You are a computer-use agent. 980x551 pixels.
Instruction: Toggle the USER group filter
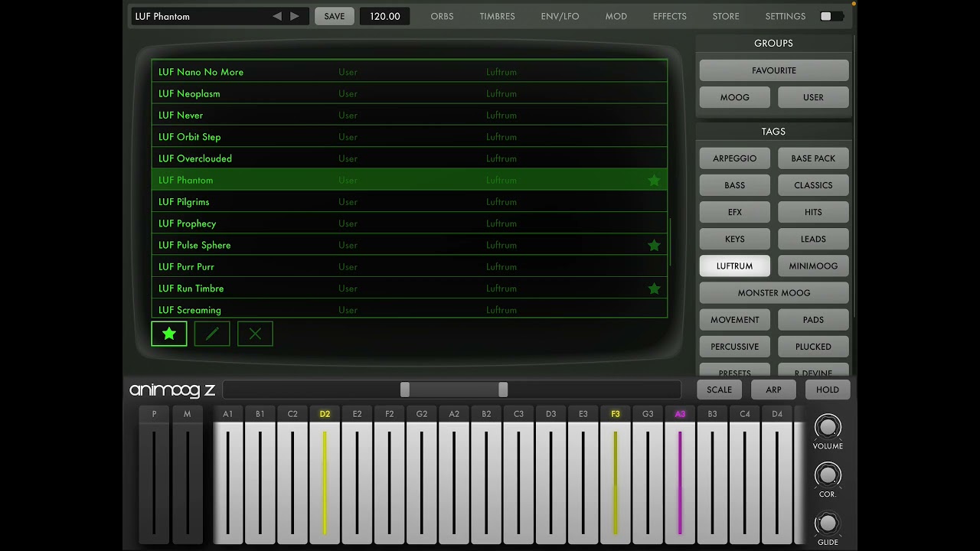(813, 97)
